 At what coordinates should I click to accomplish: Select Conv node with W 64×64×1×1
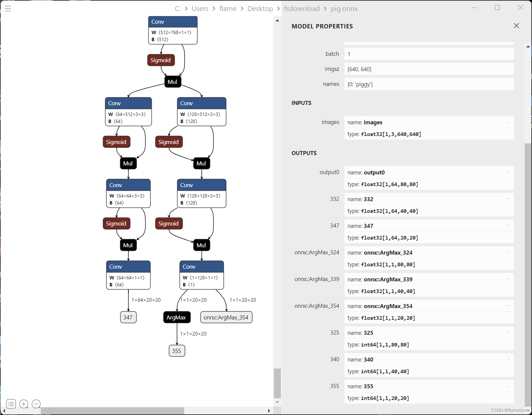(128, 275)
